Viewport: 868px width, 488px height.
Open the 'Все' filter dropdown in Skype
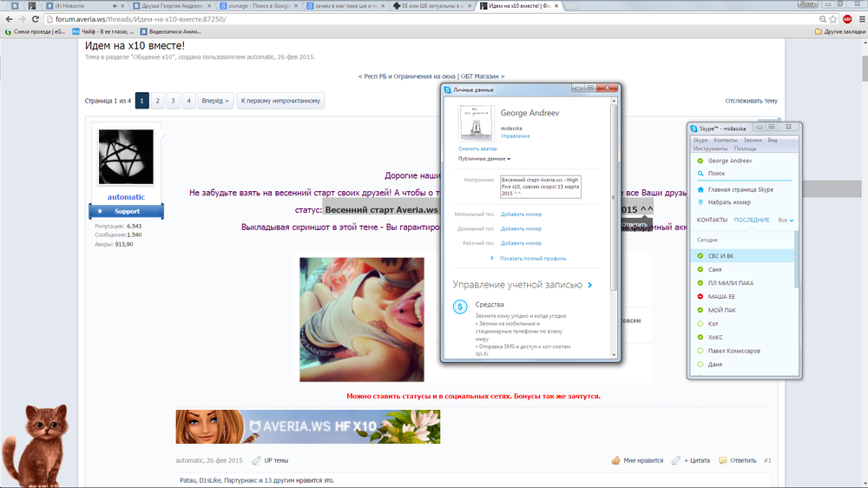[786, 220]
